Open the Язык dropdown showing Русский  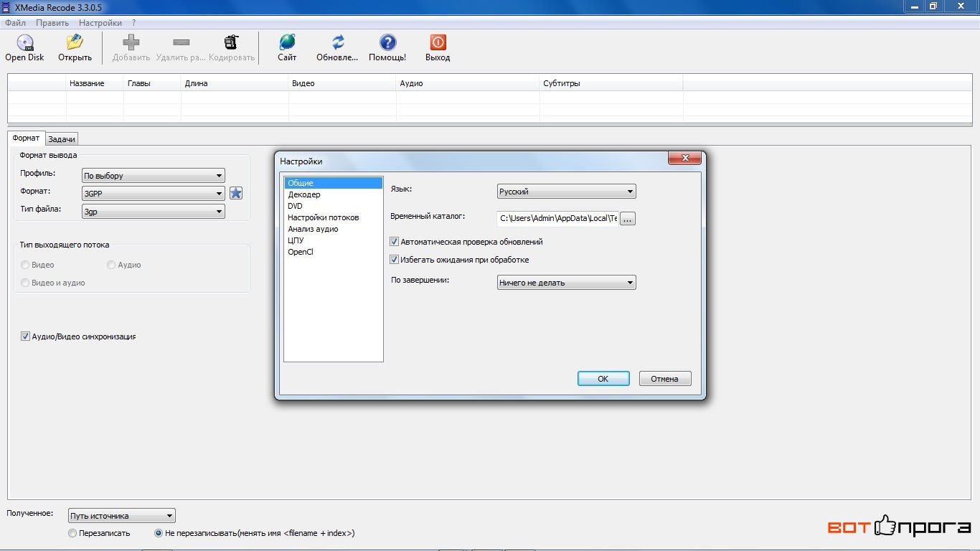tap(567, 192)
